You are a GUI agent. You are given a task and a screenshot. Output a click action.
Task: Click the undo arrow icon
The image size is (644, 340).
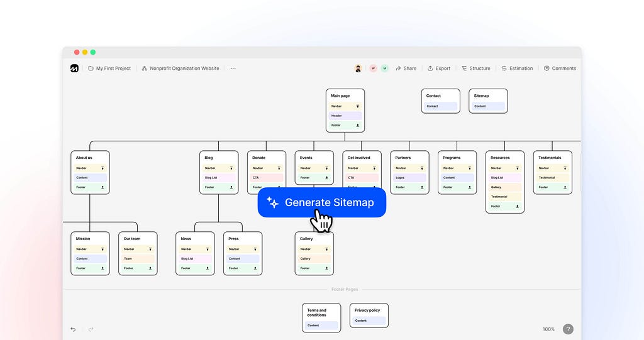pos(73,329)
